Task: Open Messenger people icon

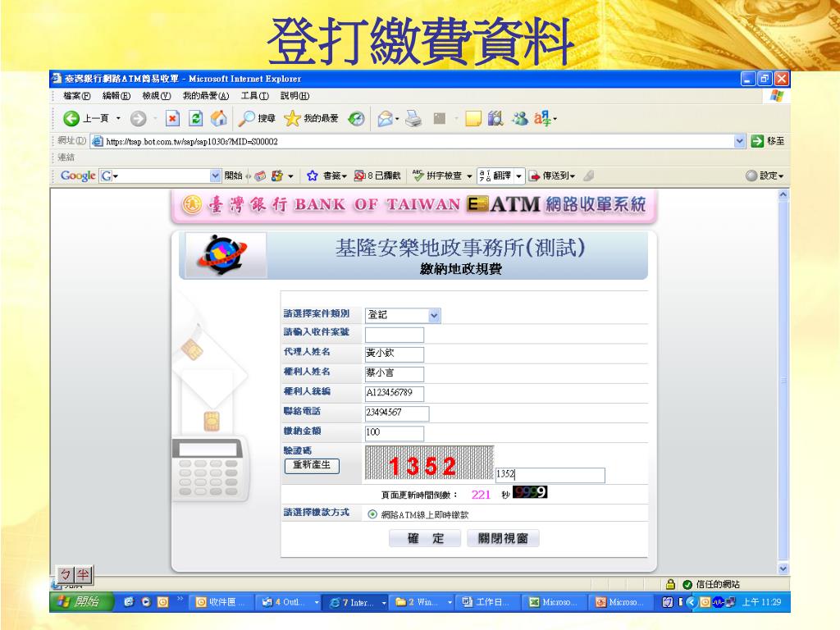Action: [519, 118]
